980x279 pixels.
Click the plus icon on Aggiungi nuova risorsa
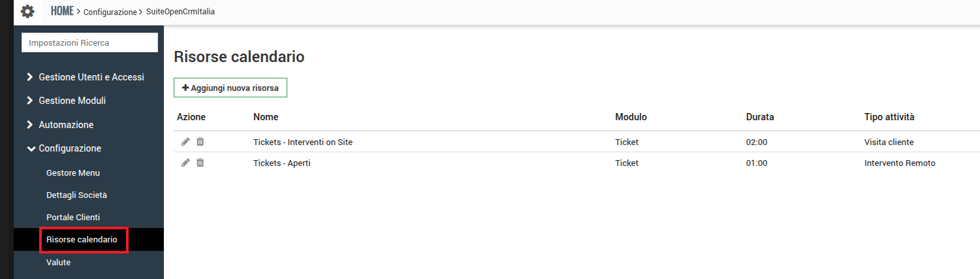click(185, 88)
